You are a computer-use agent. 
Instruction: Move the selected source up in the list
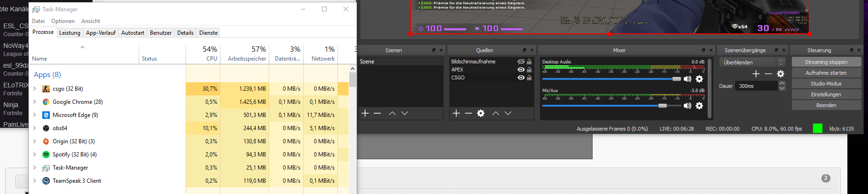pos(495,113)
